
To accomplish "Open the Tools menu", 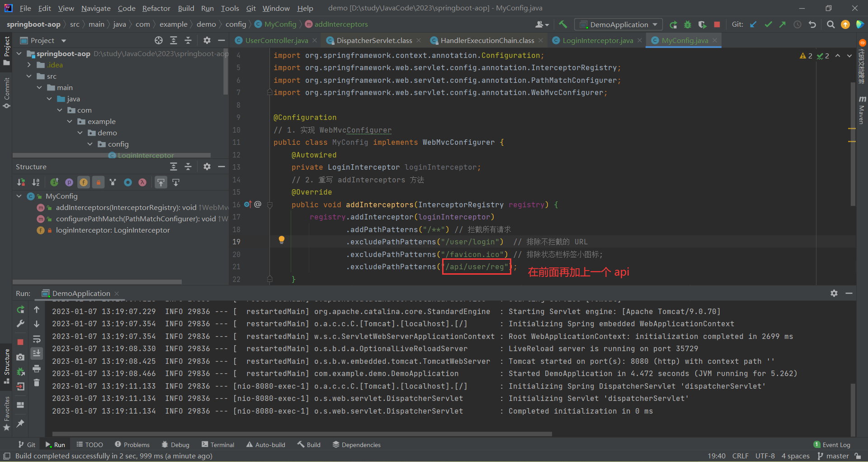I will point(230,8).
